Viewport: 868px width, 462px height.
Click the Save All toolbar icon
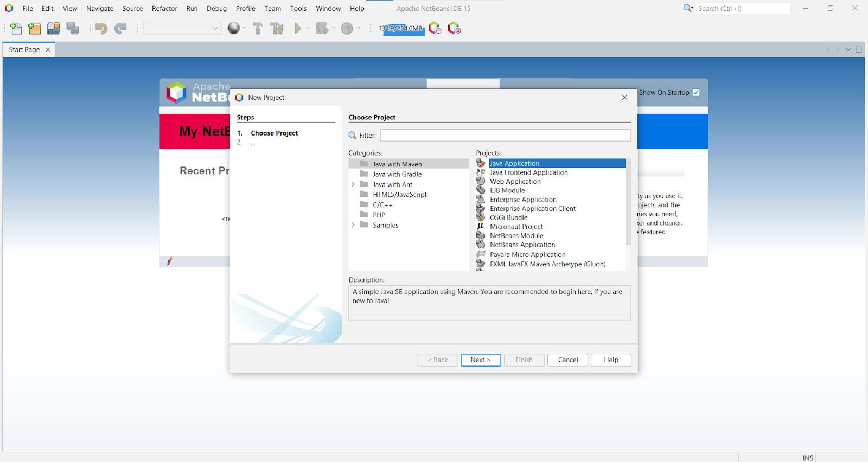pos(73,28)
